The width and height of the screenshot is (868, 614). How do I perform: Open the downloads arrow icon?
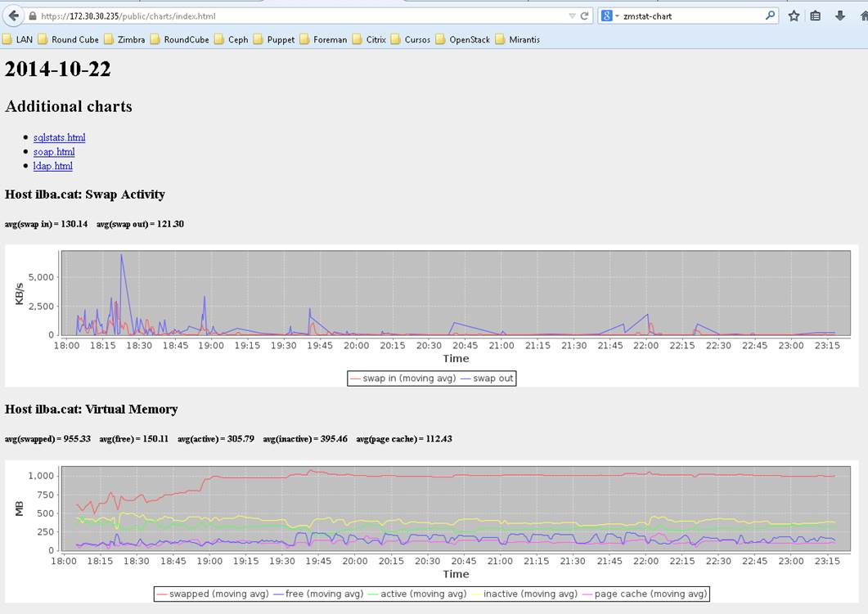point(839,16)
